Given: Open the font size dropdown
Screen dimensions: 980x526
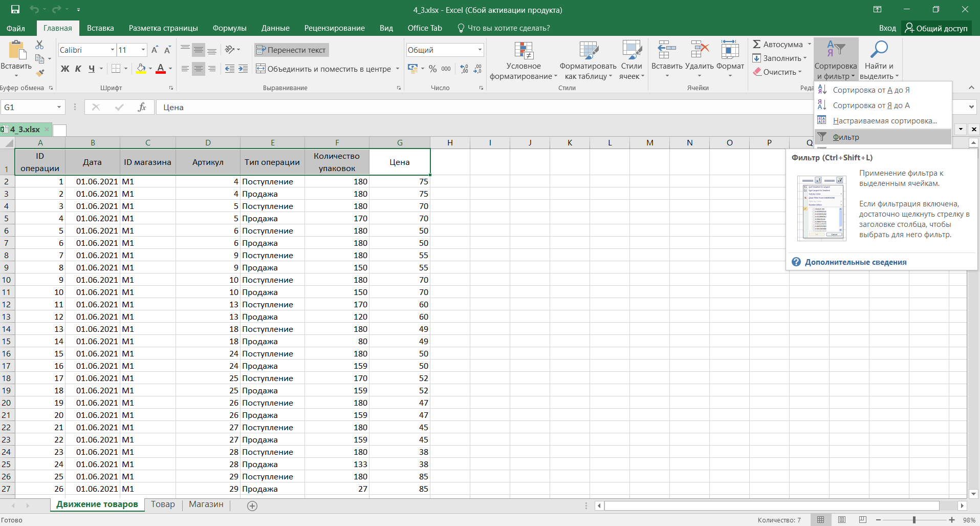Looking at the screenshot, I should [x=143, y=50].
